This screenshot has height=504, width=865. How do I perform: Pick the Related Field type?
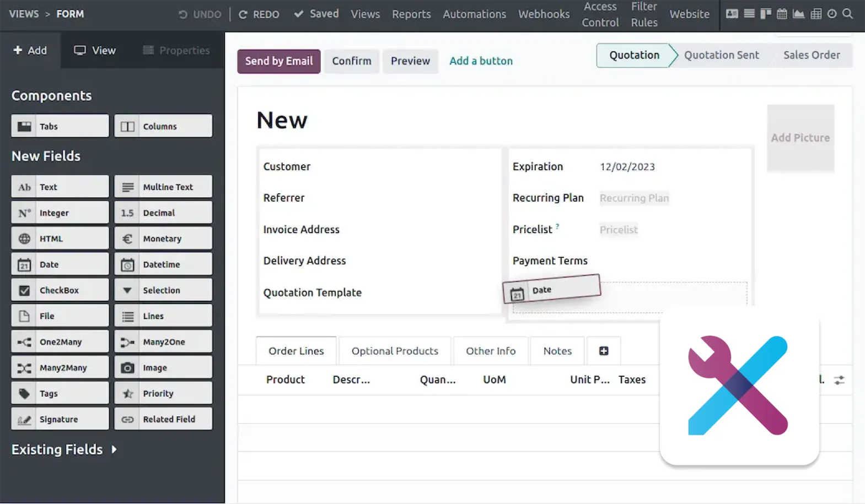click(x=163, y=419)
